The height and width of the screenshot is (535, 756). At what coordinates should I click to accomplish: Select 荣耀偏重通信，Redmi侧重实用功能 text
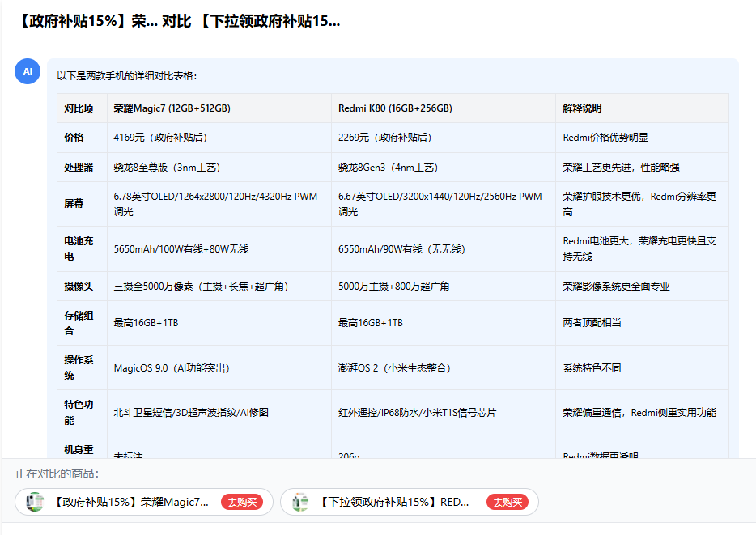(639, 413)
